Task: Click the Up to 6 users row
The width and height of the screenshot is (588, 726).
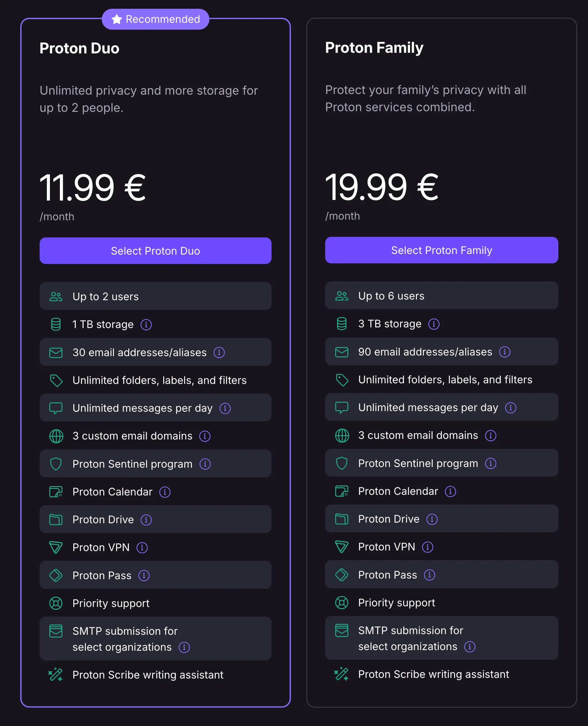Action: (441, 296)
